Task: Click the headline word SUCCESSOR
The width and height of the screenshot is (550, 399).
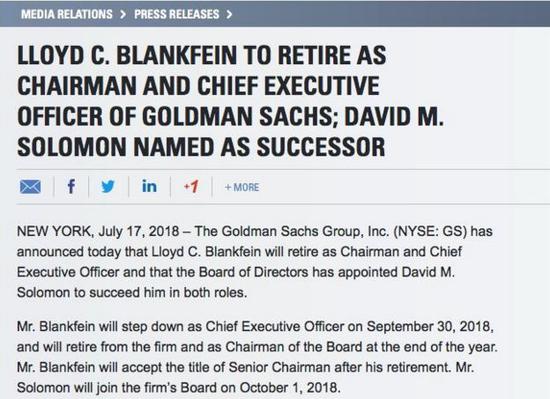Action: pos(321,147)
